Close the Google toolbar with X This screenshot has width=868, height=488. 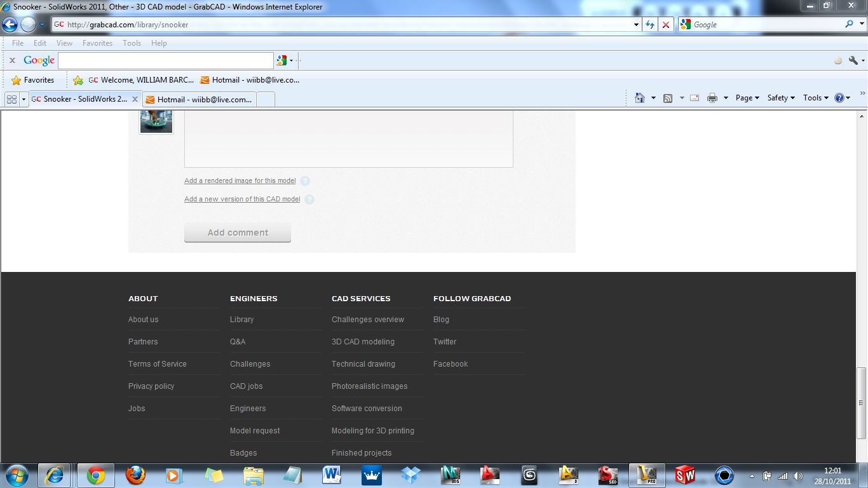pos(12,60)
